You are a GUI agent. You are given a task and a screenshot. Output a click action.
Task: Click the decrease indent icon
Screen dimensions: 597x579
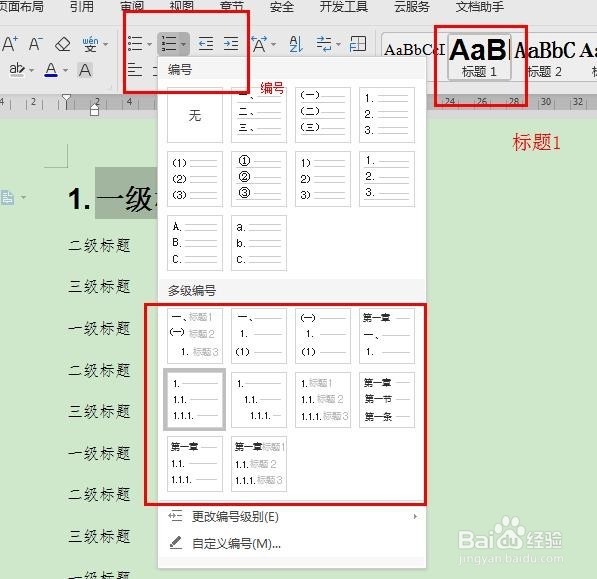(206, 44)
